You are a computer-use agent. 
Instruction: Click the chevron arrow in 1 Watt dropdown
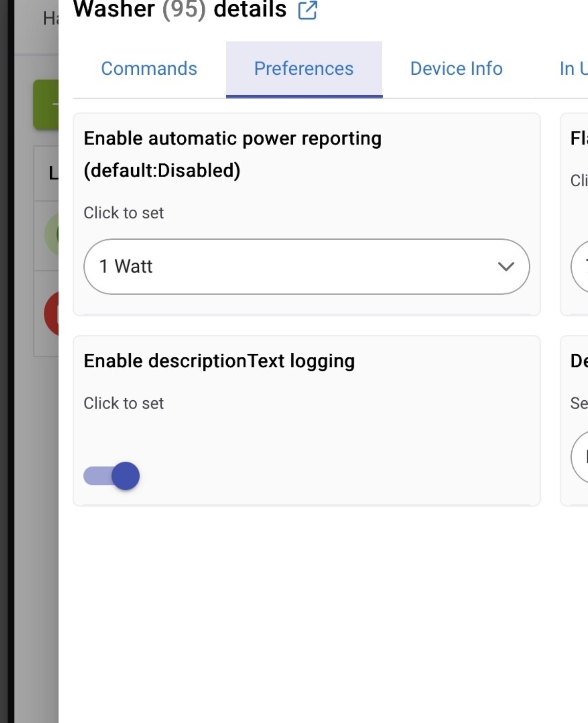coord(506,267)
